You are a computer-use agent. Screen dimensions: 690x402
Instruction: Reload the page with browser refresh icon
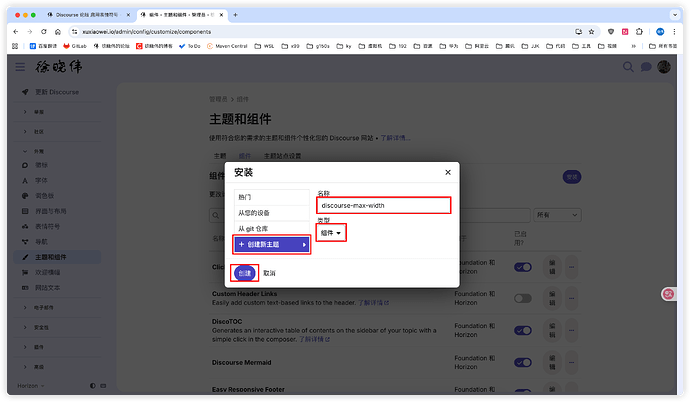(x=44, y=32)
